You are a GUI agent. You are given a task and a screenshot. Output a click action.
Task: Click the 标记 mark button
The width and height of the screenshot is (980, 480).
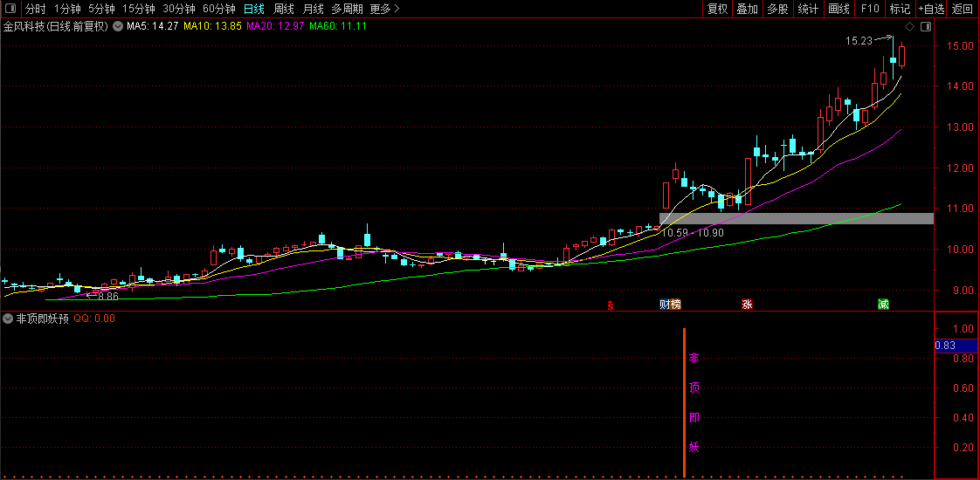click(900, 9)
